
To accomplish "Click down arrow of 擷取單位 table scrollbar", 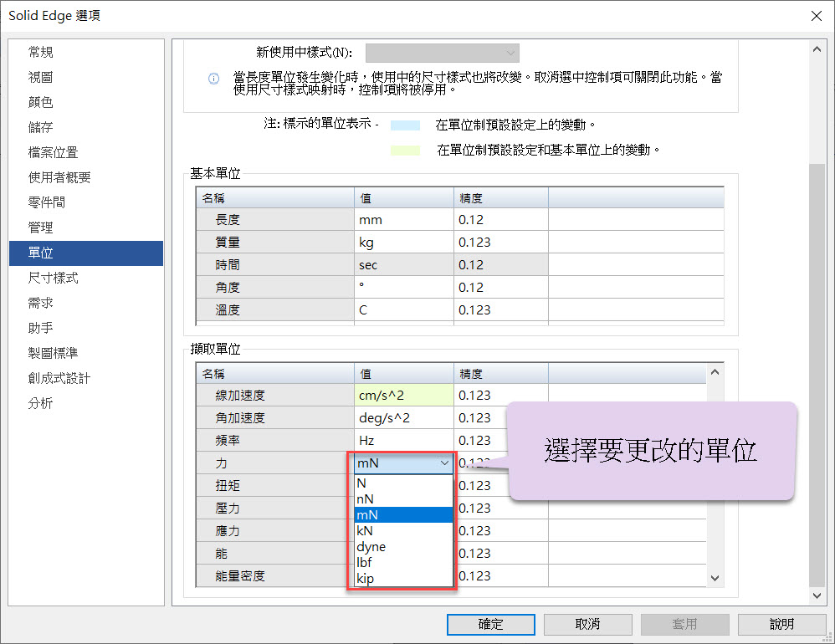I will tap(715, 578).
